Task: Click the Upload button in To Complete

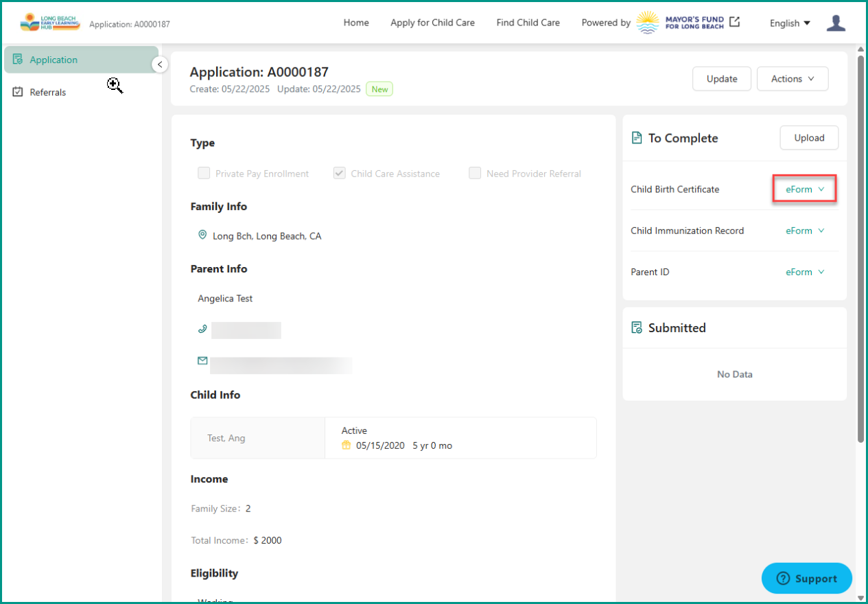Action: click(x=809, y=138)
